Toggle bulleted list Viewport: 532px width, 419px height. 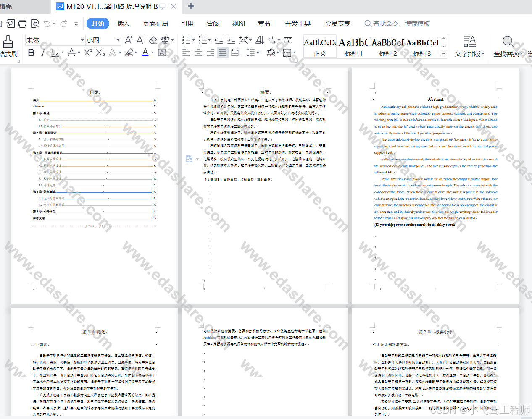186,40
